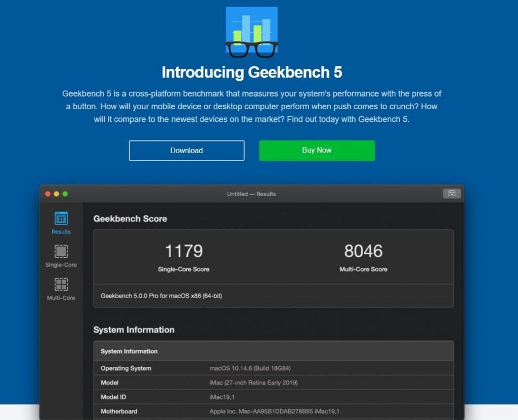Click the 1179 single-core score value
Image resolution: width=518 pixels, height=420 pixels.
point(184,251)
